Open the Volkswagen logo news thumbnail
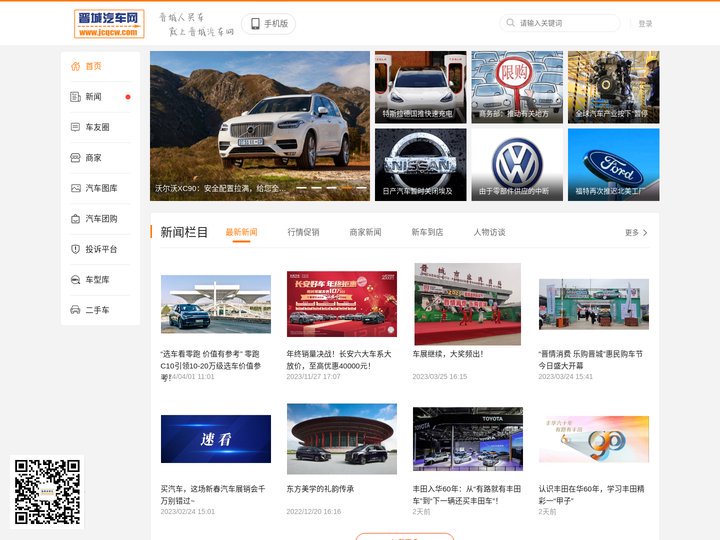Viewport: 720px width, 540px height. [517, 164]
